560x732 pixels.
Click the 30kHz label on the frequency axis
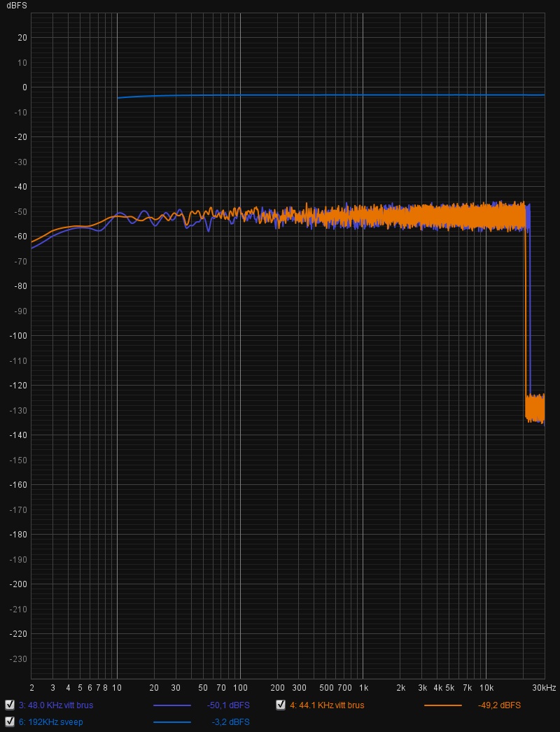coord(543,689)
